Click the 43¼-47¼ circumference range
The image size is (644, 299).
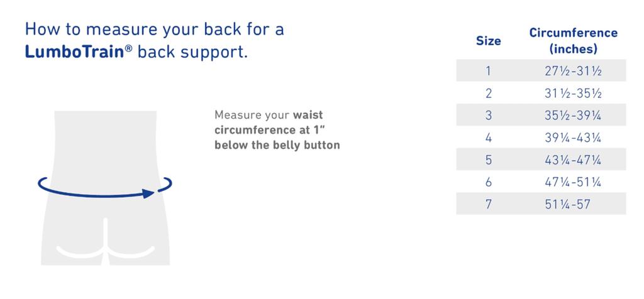click(x=573, y=160)
